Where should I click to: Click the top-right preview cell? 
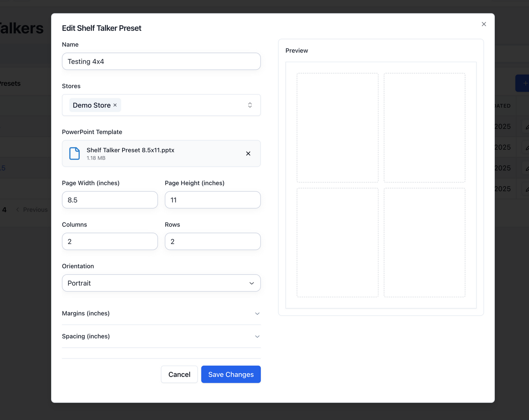point(424,128)
